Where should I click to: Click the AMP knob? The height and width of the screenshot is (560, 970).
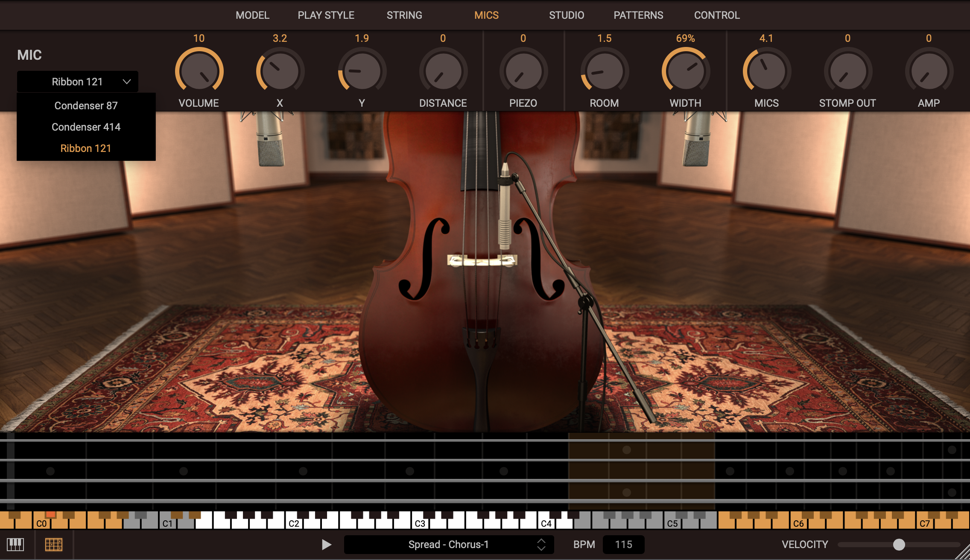coord(929,71)
